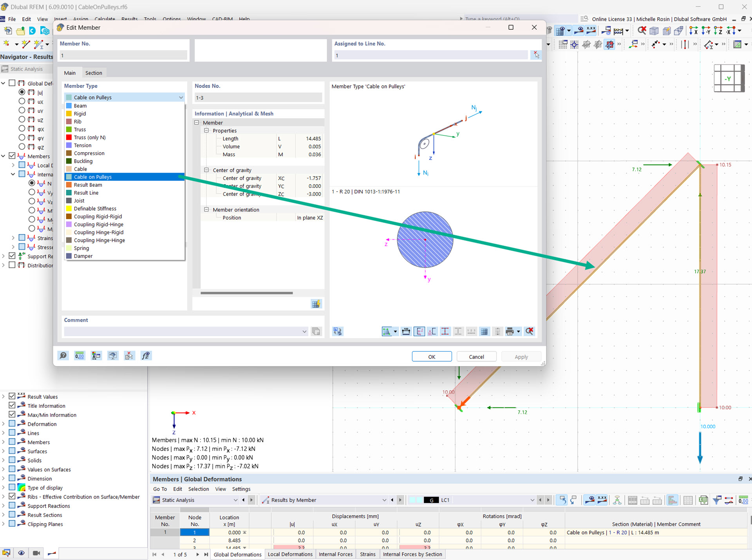This screenshot has width=752, height=560.
Task: Open the Comment combo box dropdown
Action: click(304, 331)
